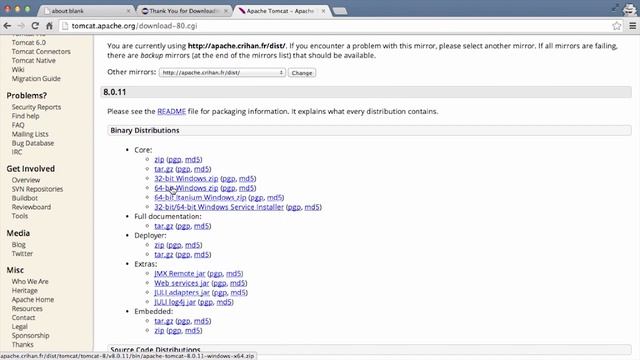Download 64-bit Itanium Windows zip
This screenshot has width=640, height=360.
point(200,198)
